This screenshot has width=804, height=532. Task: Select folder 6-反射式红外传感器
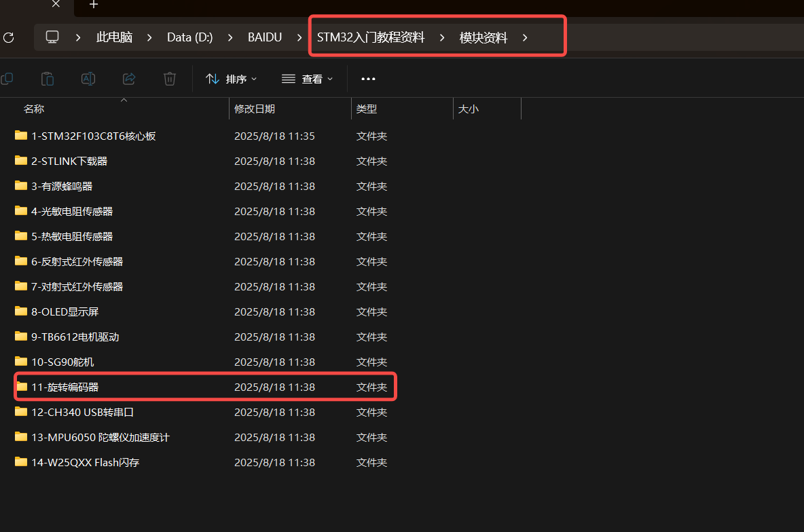coord(77,261)
